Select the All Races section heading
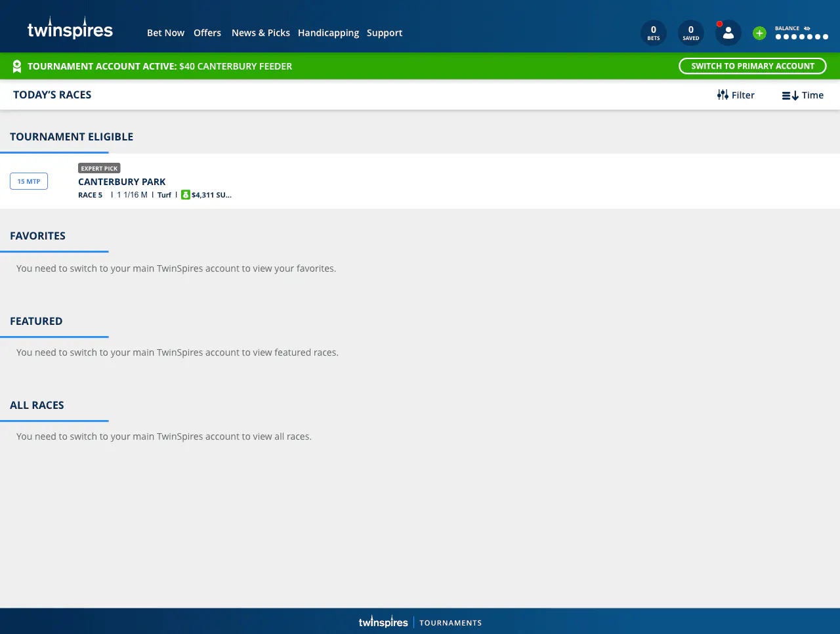 (x=37, y=405)
